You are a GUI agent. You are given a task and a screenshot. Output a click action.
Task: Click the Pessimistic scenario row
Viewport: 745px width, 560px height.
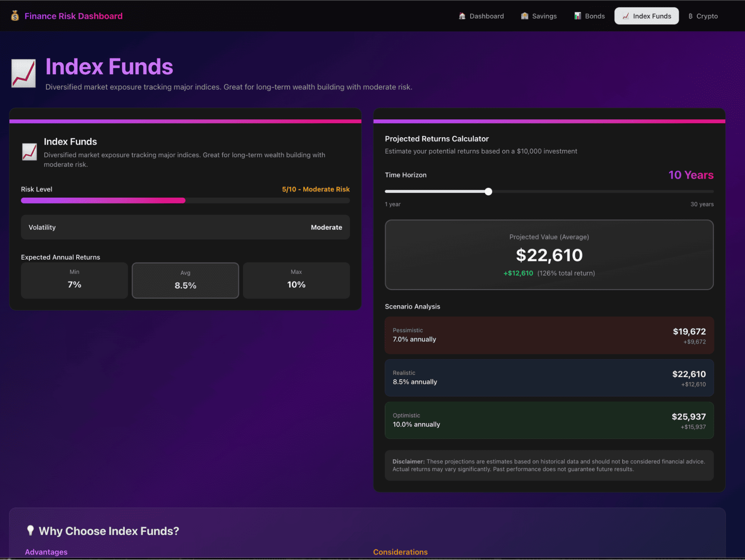click(549, 335)
